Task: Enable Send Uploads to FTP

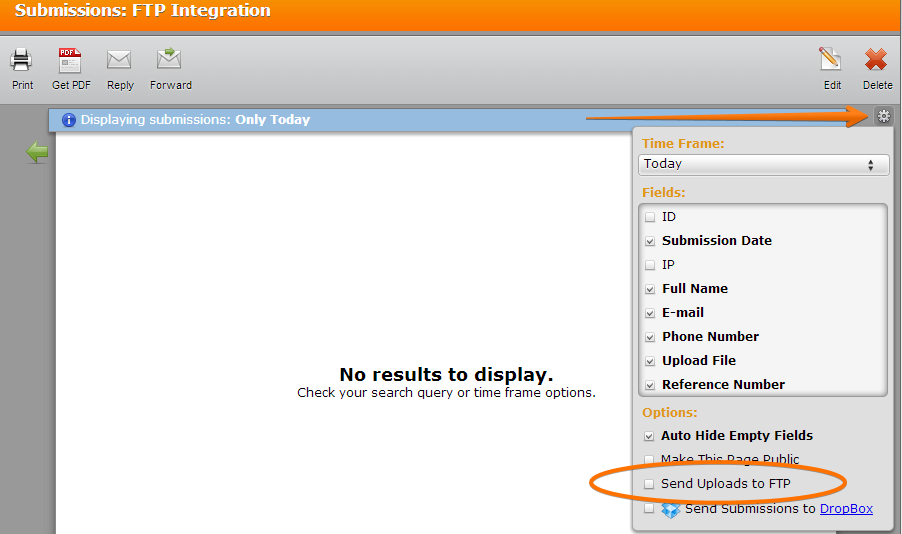Action: point(650,484)
